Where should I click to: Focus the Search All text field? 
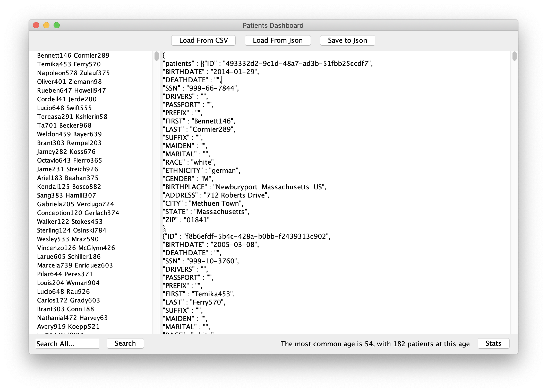67,344
